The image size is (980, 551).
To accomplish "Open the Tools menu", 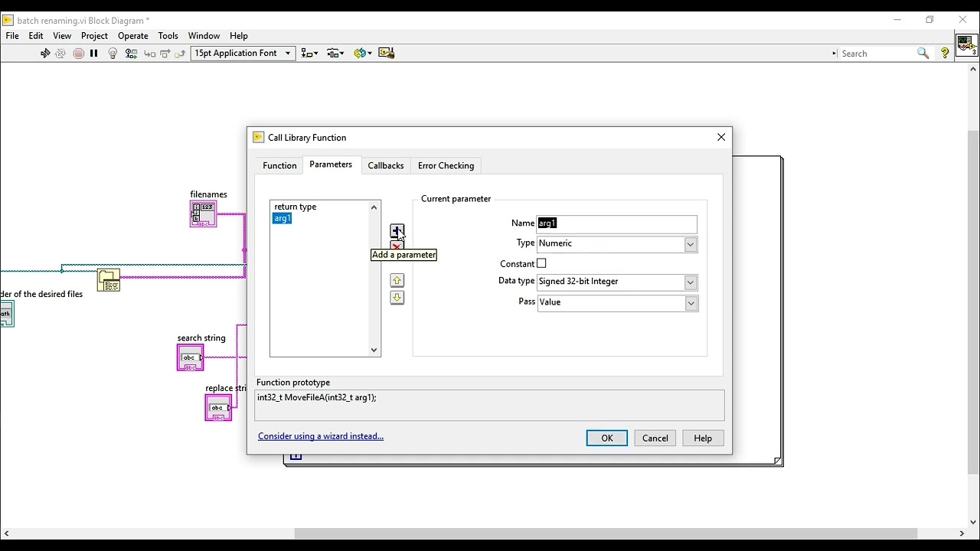I will click(168, 36).
